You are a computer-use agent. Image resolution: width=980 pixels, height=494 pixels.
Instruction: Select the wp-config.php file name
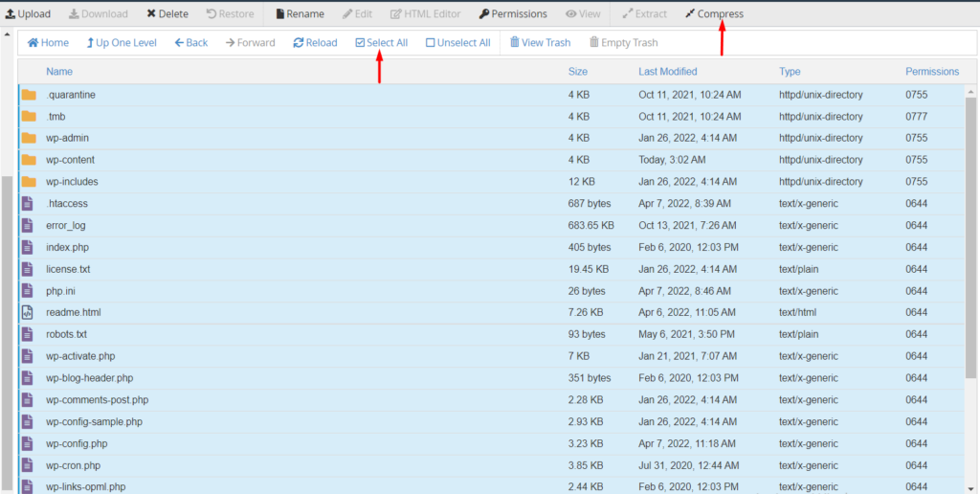pyautogui.click(x=77, y=443)
